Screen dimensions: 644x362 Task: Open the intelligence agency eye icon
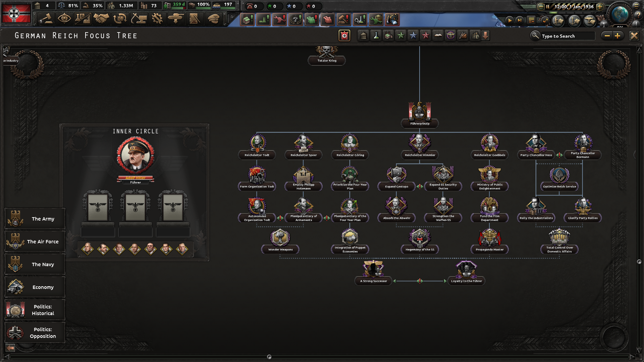(x=64, y=19)
